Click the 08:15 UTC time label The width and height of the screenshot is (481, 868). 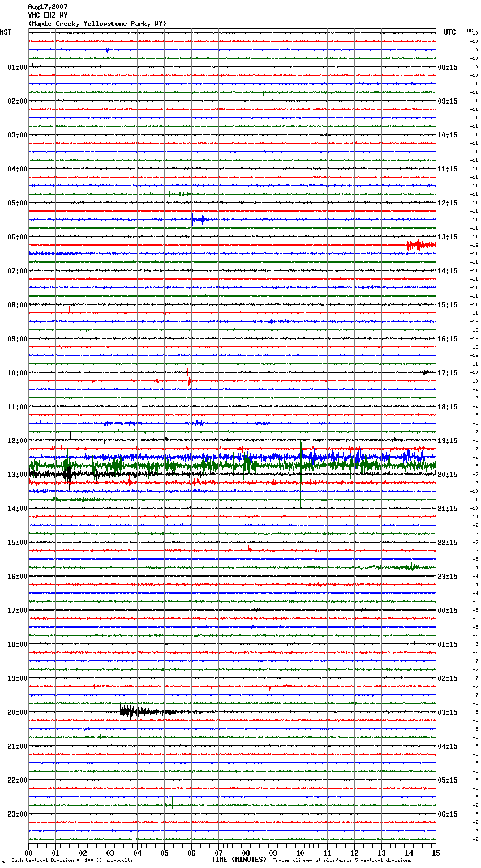[448, 67]
